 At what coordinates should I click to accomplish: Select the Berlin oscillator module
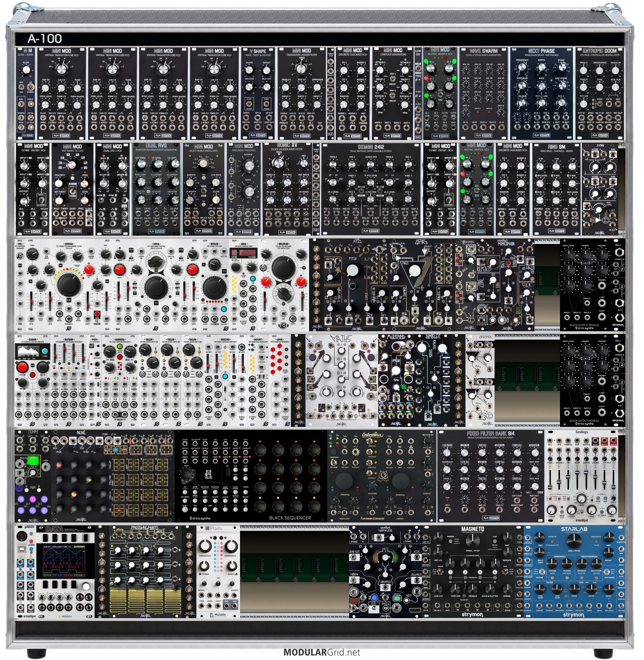214,285
